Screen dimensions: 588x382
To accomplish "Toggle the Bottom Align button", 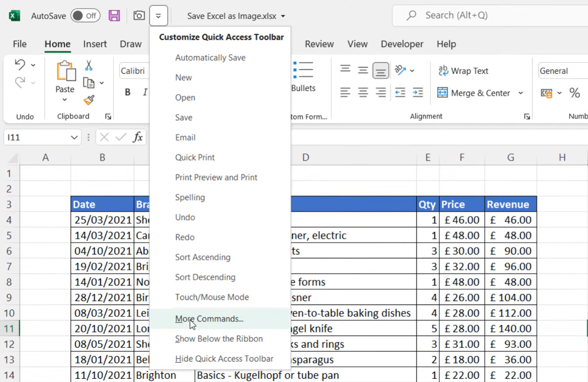I will 380,71.
